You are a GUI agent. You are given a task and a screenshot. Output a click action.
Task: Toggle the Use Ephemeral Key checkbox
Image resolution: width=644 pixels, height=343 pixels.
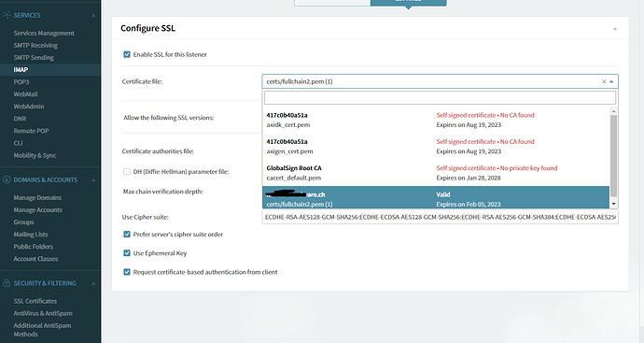tap(127, 253)
